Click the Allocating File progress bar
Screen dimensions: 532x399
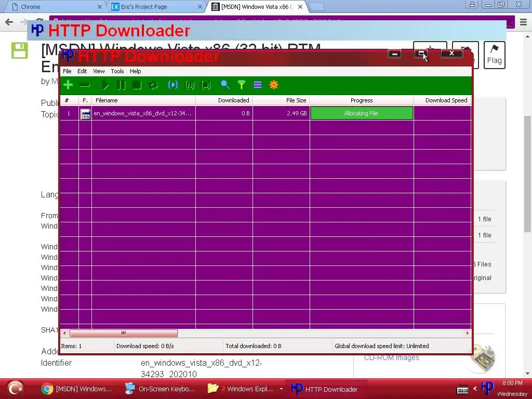[x=362, y=113]
